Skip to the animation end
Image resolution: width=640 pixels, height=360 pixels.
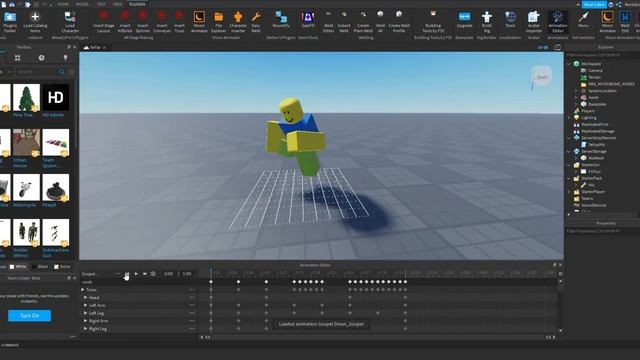tap(144, 274)
